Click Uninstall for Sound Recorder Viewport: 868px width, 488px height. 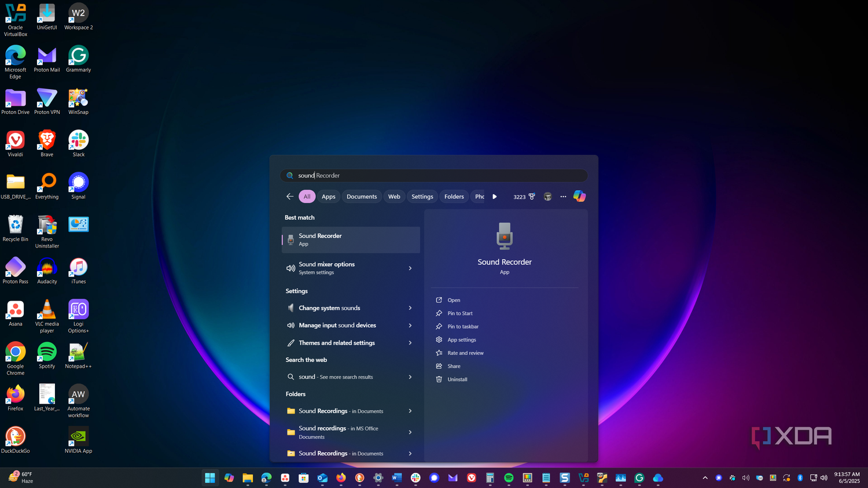(457, 379)
